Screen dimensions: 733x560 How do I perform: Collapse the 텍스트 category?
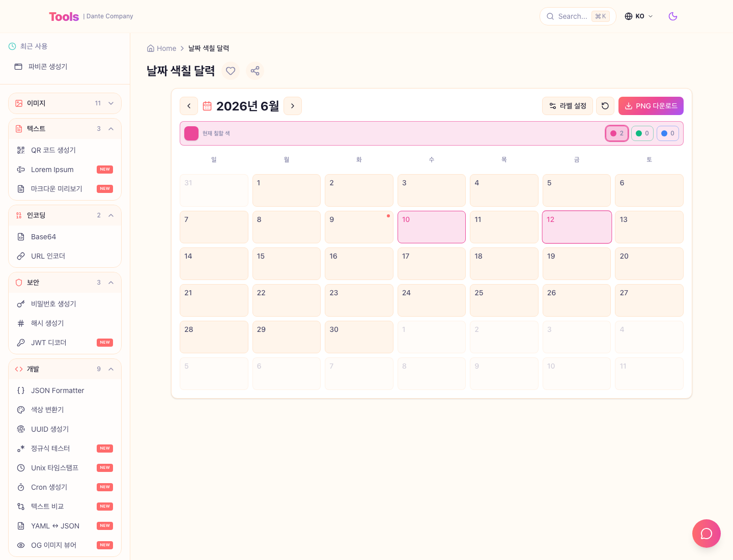[x=65, y=129]
